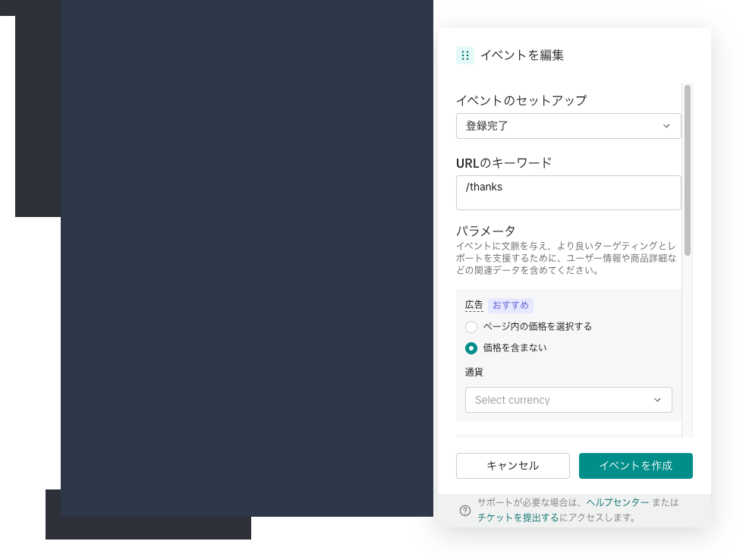Click the underlined 広告 label
The image size is (746, 560).
pyautogui.click(x=474, y=305)
